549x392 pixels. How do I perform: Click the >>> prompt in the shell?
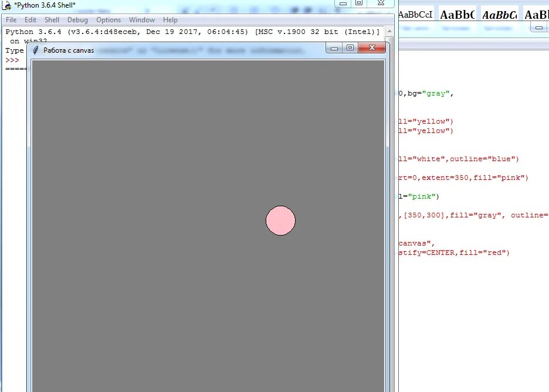click(x=12, y=60)
